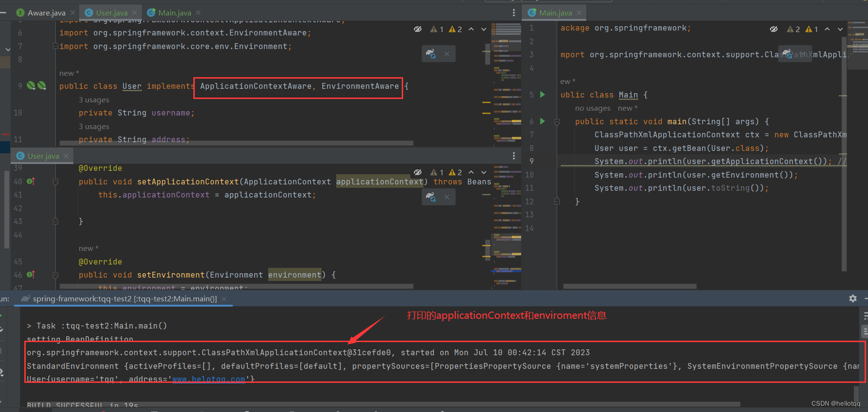Collapse fold marker at line 12 in Main.java
Screen dimensions: 868x412
point(557,201)
